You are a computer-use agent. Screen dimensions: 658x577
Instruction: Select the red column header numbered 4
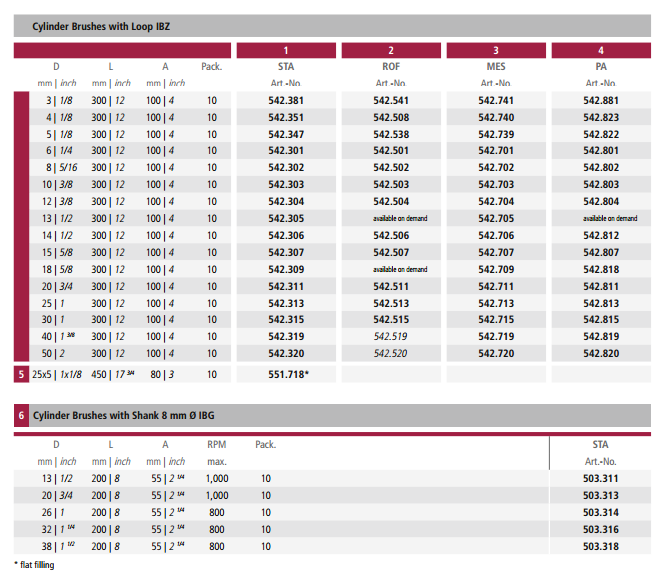[x=600, y=50]
